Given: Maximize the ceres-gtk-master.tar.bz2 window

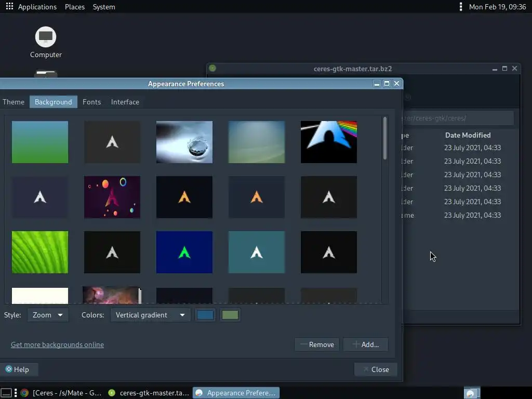Looking at the screenshot, I should pos(504,69).
